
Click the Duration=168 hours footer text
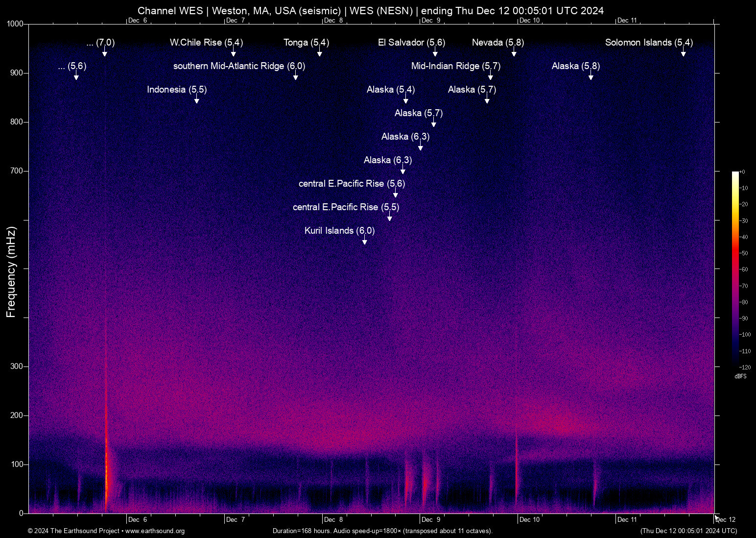(382, 531)
